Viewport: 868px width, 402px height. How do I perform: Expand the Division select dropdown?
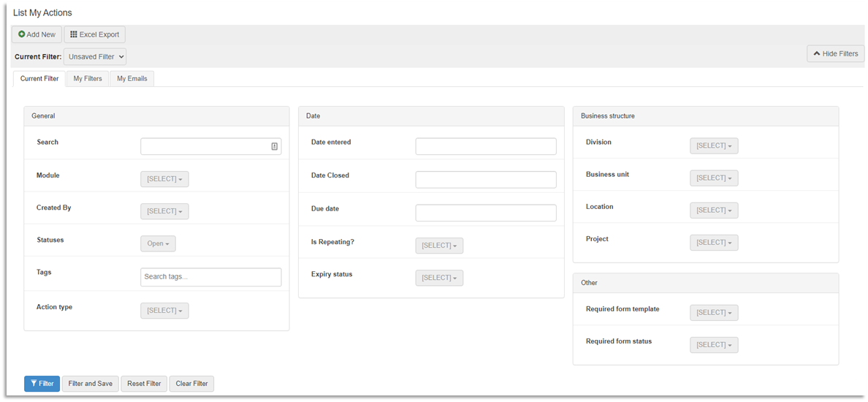714,146
